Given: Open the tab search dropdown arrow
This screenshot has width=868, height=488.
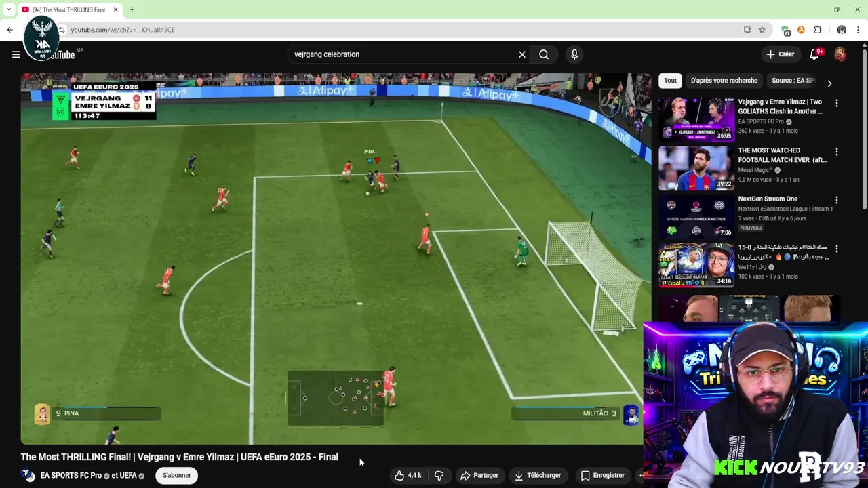Looking at the screenshot, I should 9,9.
